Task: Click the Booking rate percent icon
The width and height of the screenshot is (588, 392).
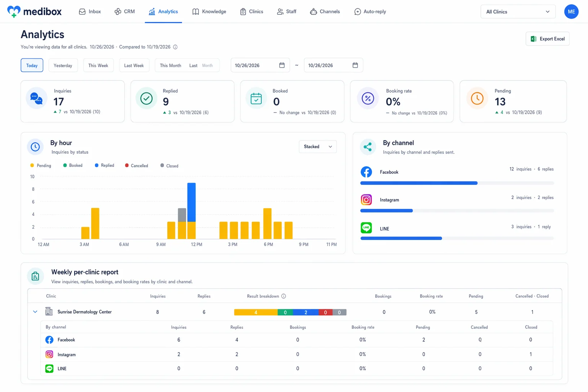Action: point(368,98)
